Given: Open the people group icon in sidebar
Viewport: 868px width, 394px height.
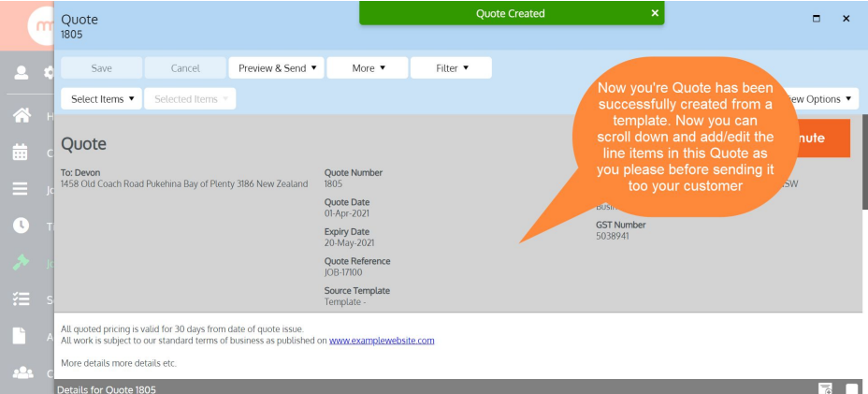Looking at the screenshot, I should click(22, 372).
